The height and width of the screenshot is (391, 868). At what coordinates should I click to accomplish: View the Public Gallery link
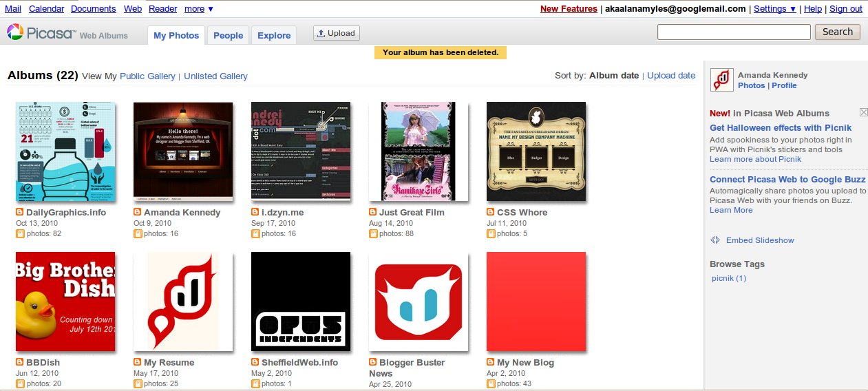click(147, 76)
